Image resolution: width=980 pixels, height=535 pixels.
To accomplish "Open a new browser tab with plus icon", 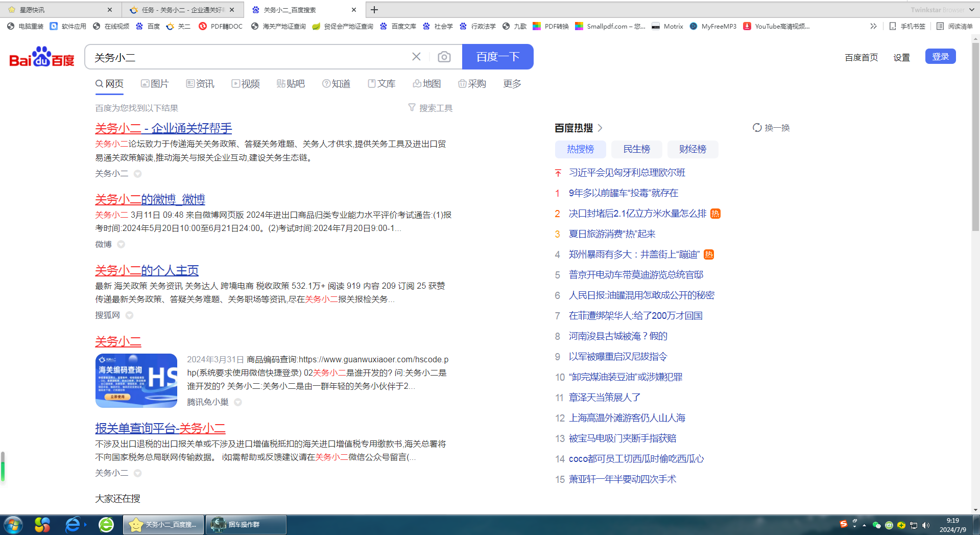I will click(x=374, y=10).
